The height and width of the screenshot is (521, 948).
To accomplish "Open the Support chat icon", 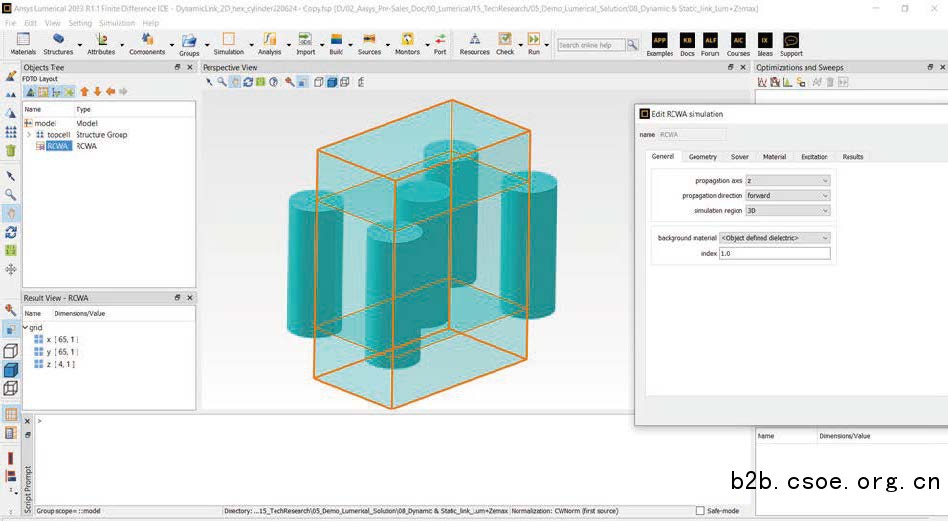I will point(791,40).
